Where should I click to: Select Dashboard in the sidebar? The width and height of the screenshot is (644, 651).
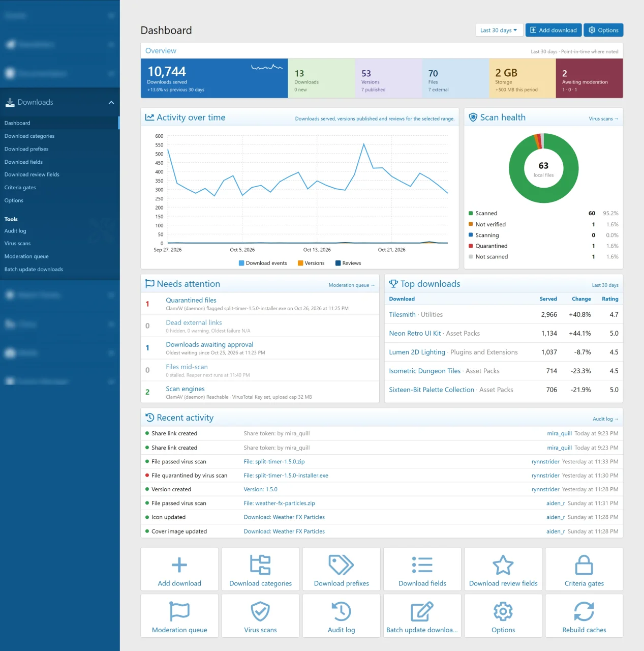tap(59, 123)
